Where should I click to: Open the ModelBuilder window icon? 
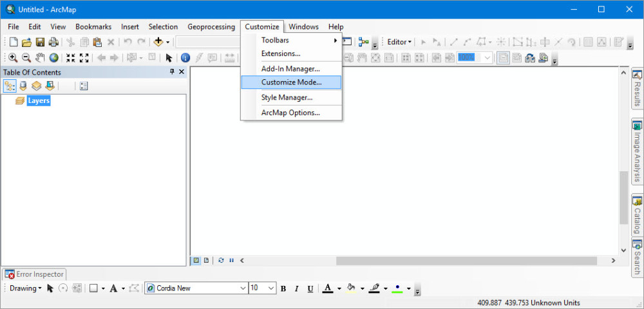coord(363,42)
